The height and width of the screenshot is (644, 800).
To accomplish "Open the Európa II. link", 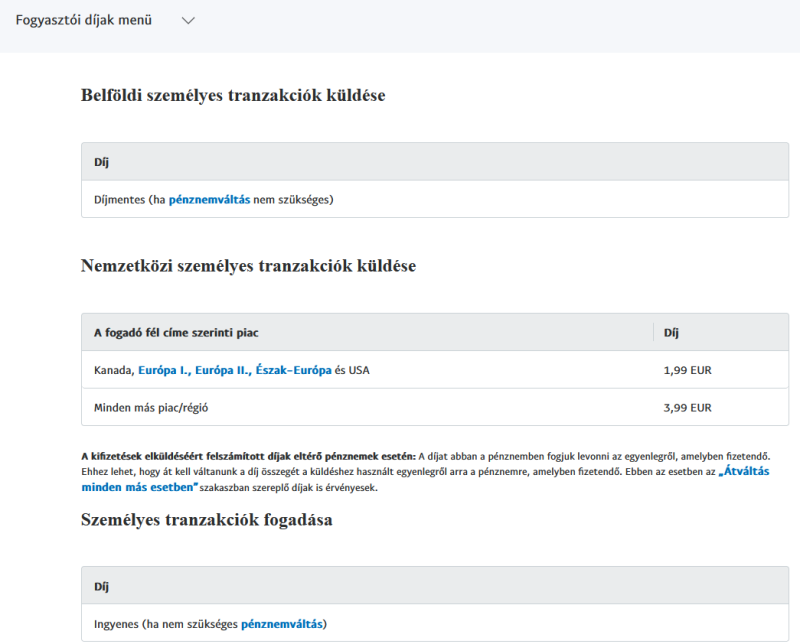I will coord(223,370).
